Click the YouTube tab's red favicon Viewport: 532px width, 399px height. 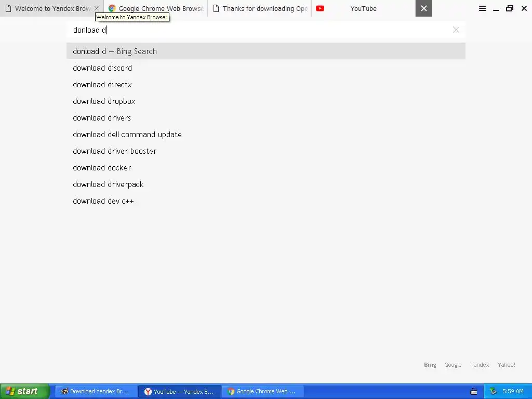tap(320, 8)
